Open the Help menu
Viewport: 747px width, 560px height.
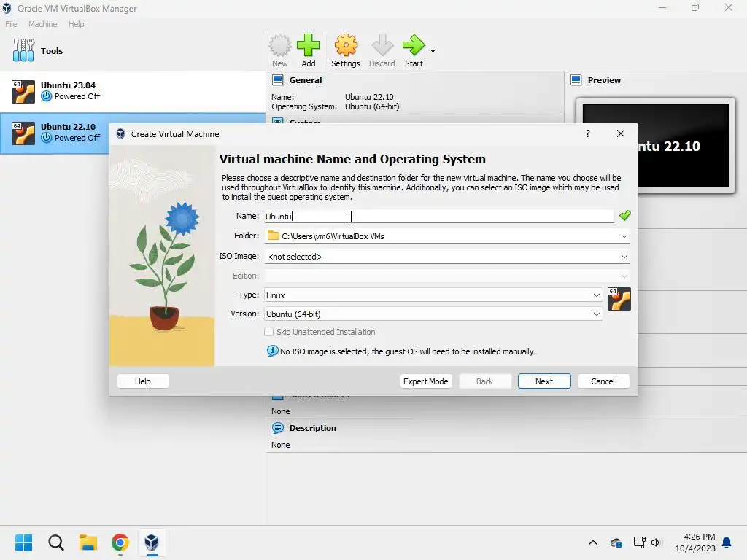(x=76, y=24)
